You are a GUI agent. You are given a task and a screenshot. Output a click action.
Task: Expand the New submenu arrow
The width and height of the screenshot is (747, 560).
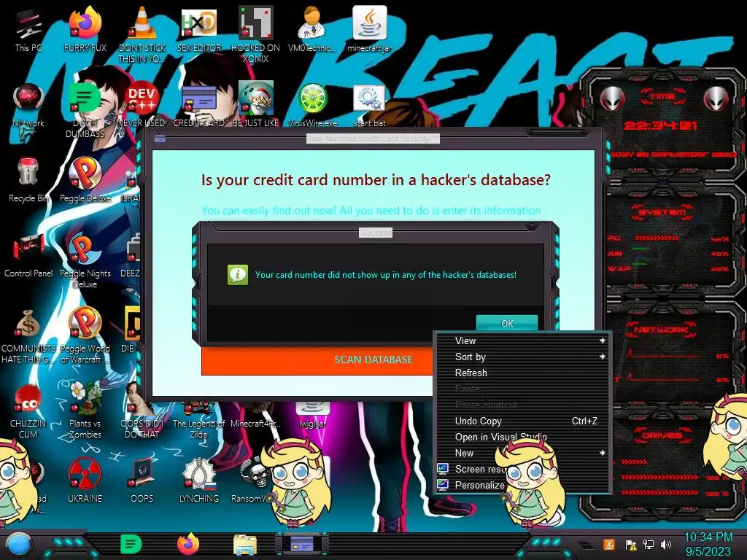pyautogui.click(x=602, y=453)
